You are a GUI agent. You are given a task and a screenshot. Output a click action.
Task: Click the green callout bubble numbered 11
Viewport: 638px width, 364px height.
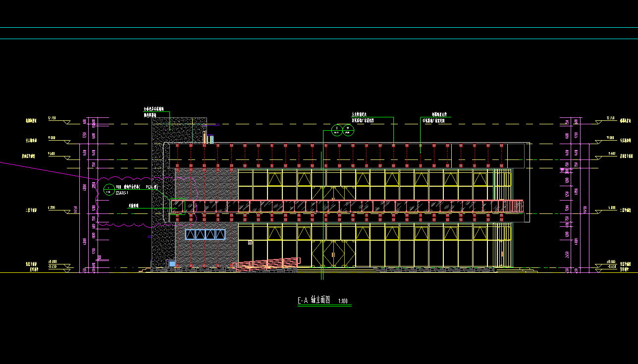click(348, 130)
